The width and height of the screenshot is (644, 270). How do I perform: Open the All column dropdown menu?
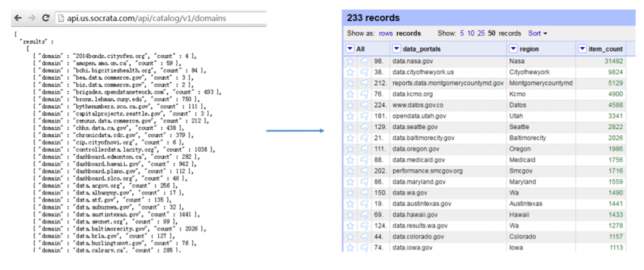coord(350,49)
